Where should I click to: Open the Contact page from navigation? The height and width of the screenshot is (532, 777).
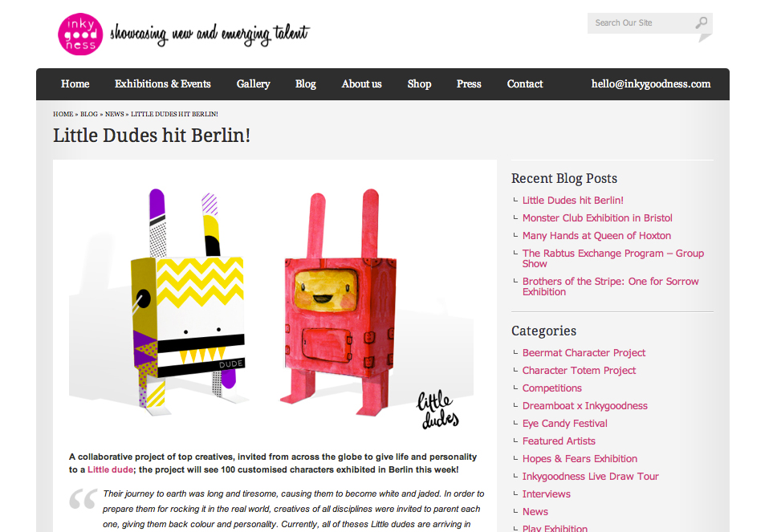click(x=525, y=84)
